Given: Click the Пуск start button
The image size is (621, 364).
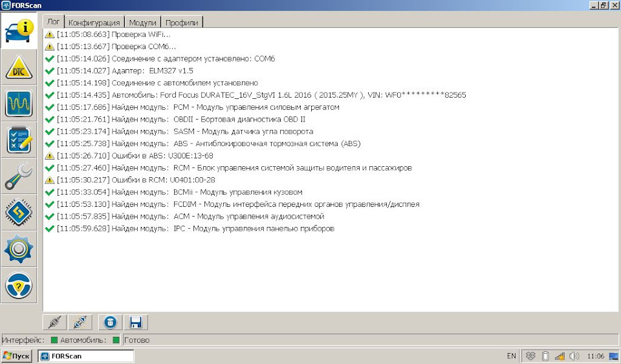Looking at the screenshot, I should coord(16,356).
